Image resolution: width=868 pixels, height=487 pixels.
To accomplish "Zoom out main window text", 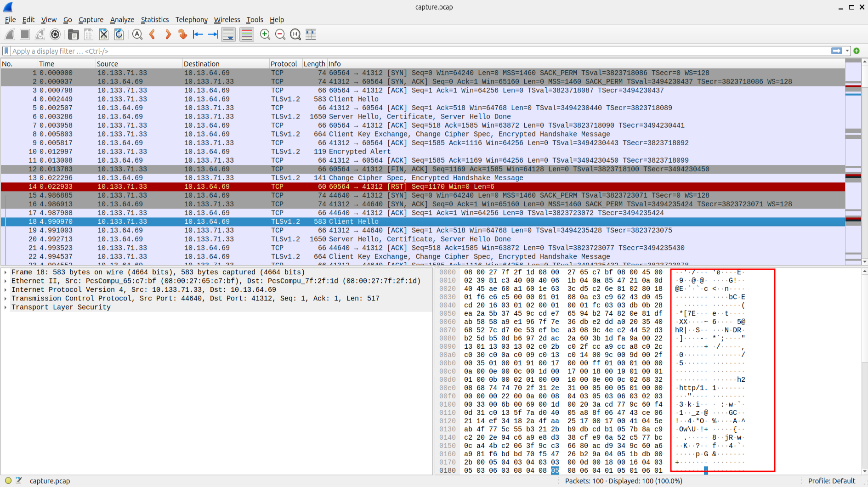I will (280, 34).
